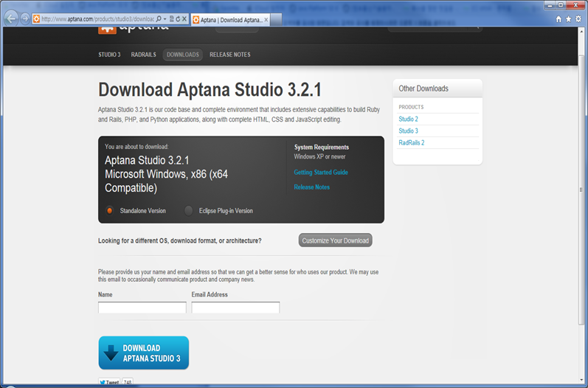The height and width of the screenshot is (388, 588).
Task: Click the search magnifier in the address bar
Action: click(158, 18)
